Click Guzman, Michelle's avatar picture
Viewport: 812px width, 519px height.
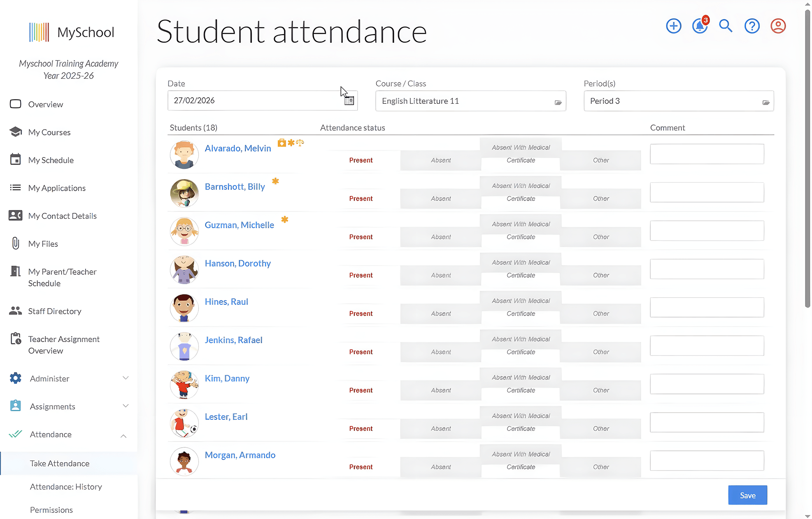coord(184,231)
